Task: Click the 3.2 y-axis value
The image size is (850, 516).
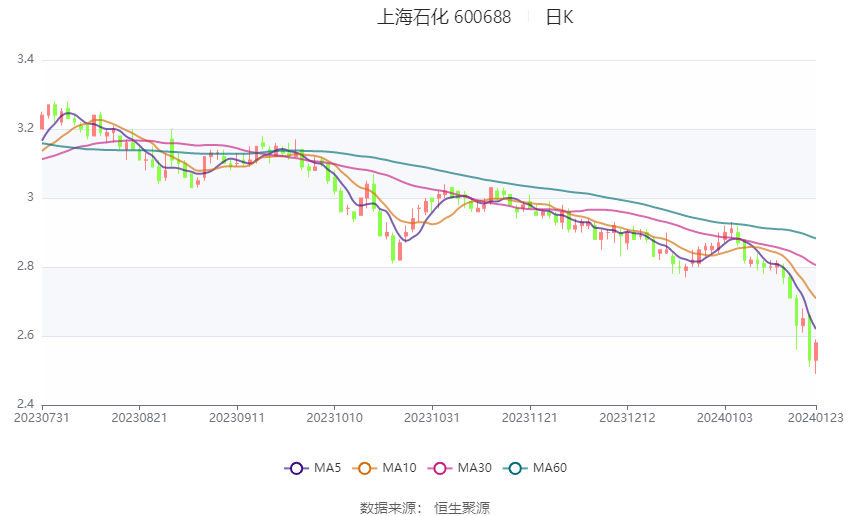Action: (x=25, y=128)
